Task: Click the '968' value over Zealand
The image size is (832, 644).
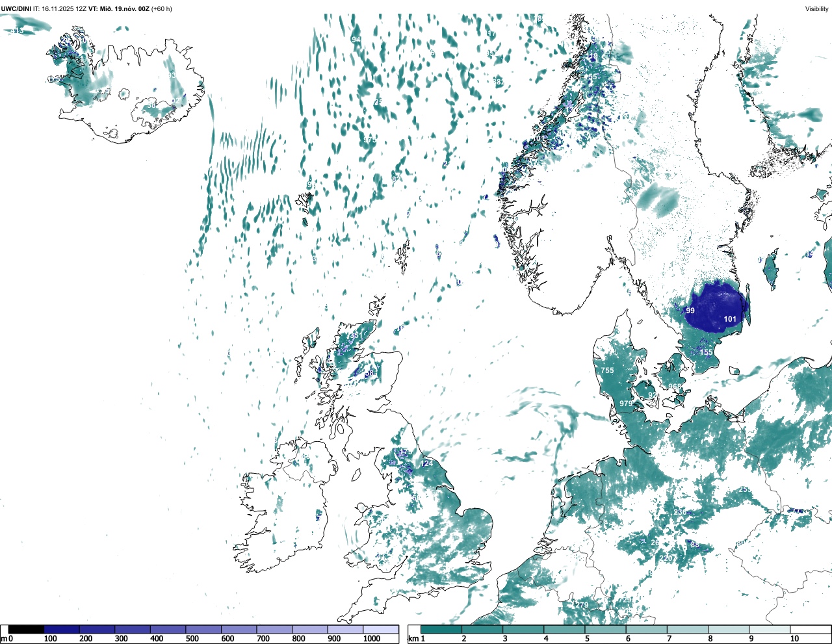Action: pyautogui.click(x=675, y=387)
